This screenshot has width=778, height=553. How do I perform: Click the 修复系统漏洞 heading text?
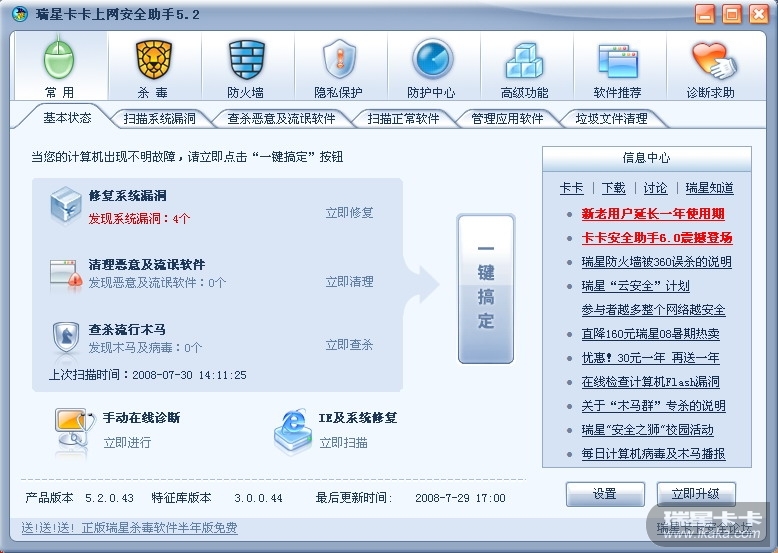click(128, 195)
